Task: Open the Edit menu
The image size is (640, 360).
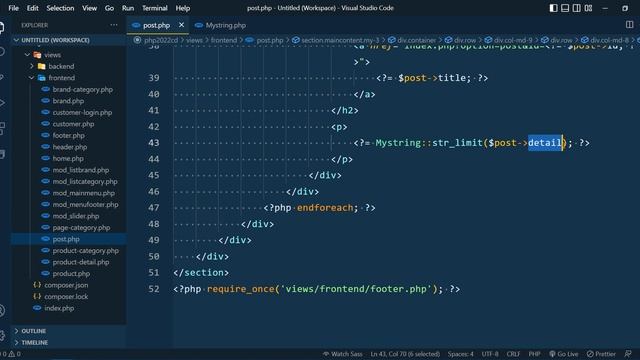Action: pyautogui.click(x=33, y=8)
